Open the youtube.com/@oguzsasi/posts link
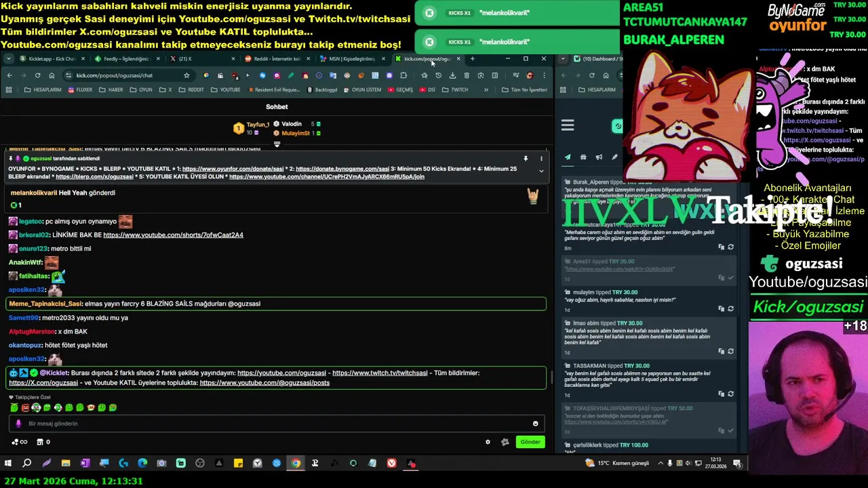The height and width of the screenshot is (488, 868). click(x=264, y=382)
